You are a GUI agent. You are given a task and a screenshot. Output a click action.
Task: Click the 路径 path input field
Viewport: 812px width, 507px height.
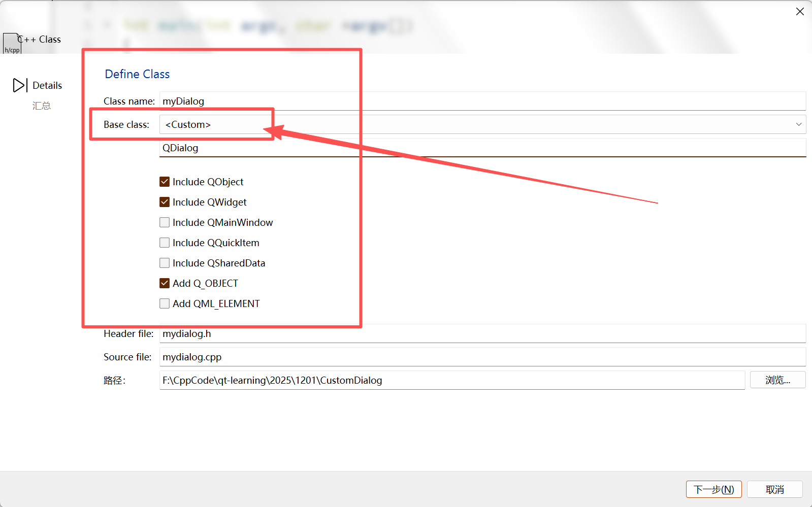tap(452, 380)
